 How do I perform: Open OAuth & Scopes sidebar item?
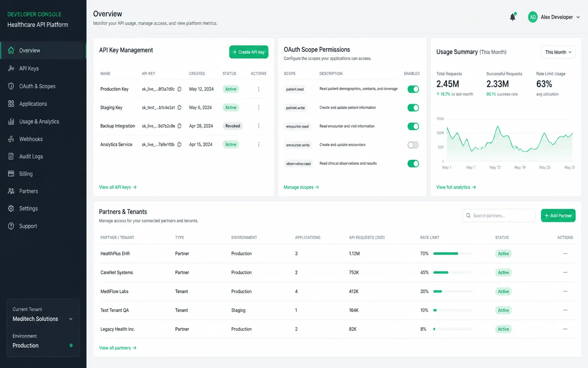click(x=43, y=86)
